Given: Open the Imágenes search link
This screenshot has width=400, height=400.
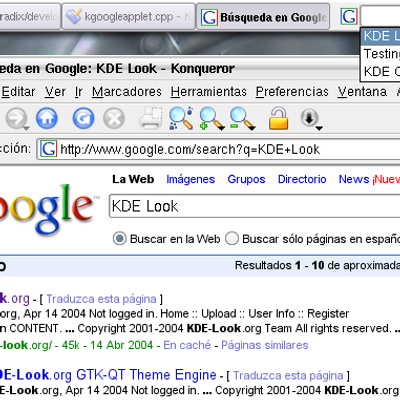Looking at the screenshot, I should 191,179.
